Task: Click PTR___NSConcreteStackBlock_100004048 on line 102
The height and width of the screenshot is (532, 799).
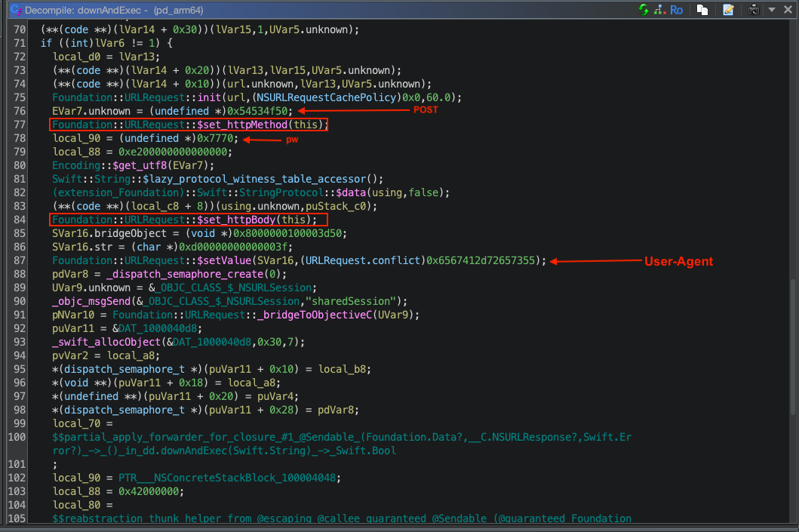Action: [x=227, y=478]
